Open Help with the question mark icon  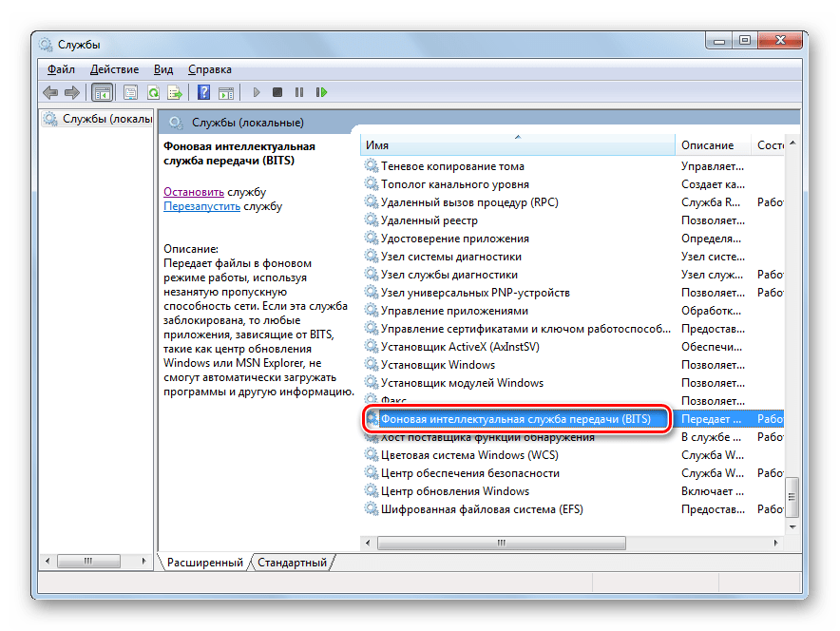click(x=203, y=92)
